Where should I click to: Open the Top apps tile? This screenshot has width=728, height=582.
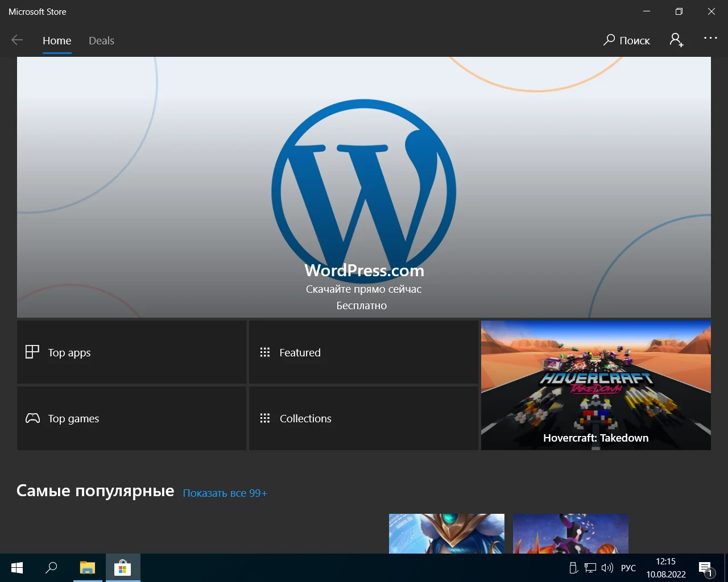131,352
